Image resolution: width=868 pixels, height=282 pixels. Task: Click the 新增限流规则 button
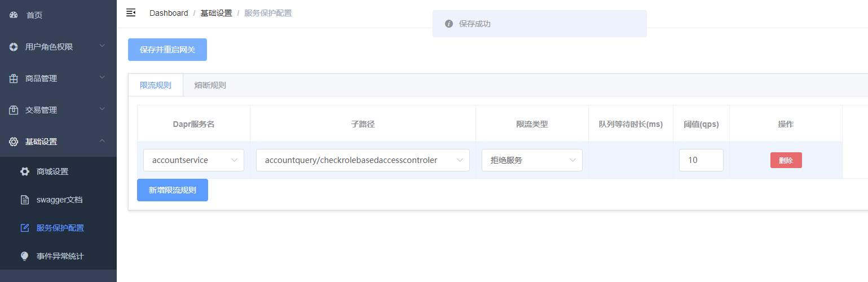coord(173,190)
